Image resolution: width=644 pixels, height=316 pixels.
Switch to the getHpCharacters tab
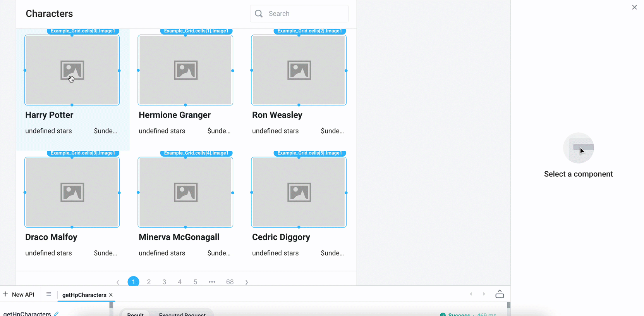click(x=84, y=295)
